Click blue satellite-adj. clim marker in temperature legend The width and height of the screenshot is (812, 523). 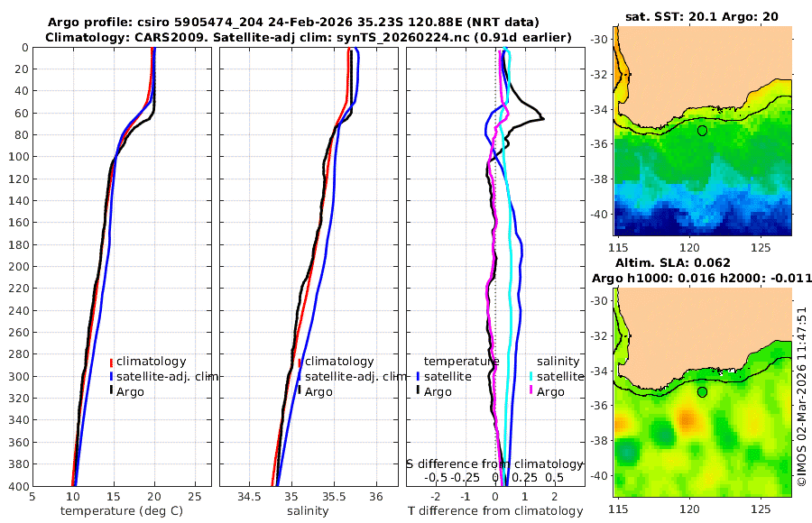[111, 377]
